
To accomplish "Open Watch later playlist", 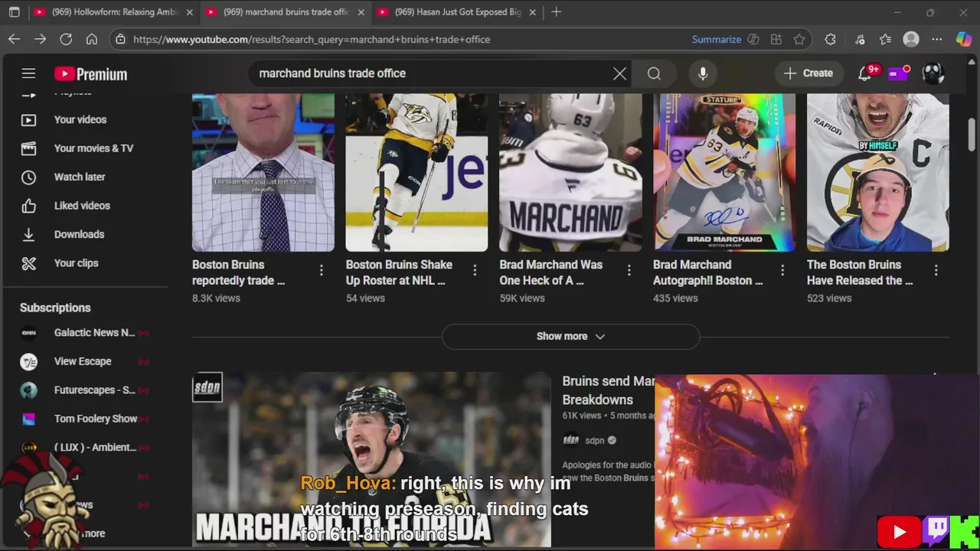I will [80, 177].
